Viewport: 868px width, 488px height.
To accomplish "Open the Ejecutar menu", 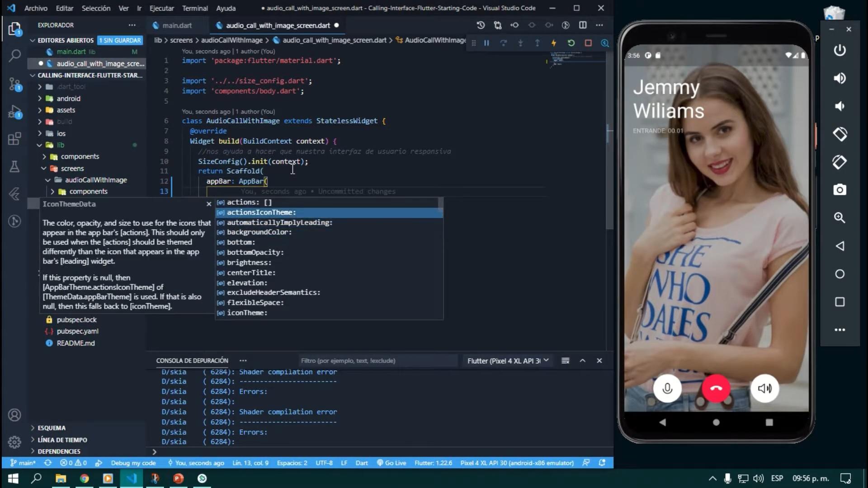I will (x=161, y=8).
